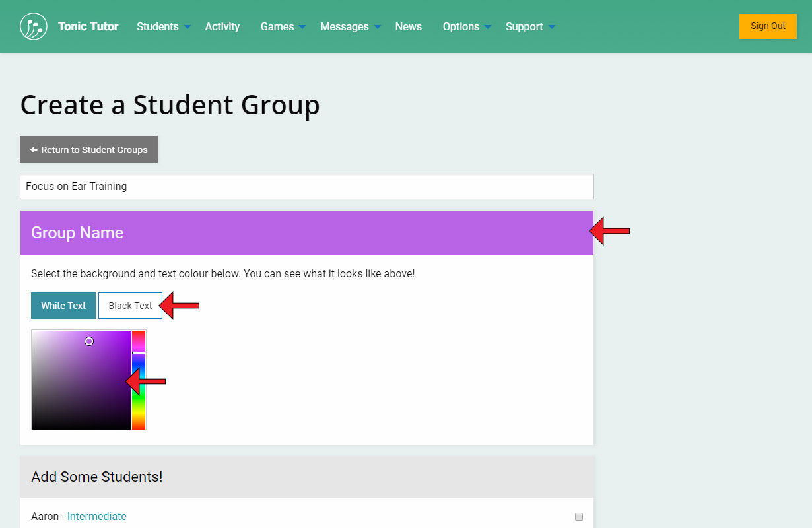Open the News page
Image resolution: width=812 pixels, height=528 pixels.
pyautogui.click(x=408, y=26)
